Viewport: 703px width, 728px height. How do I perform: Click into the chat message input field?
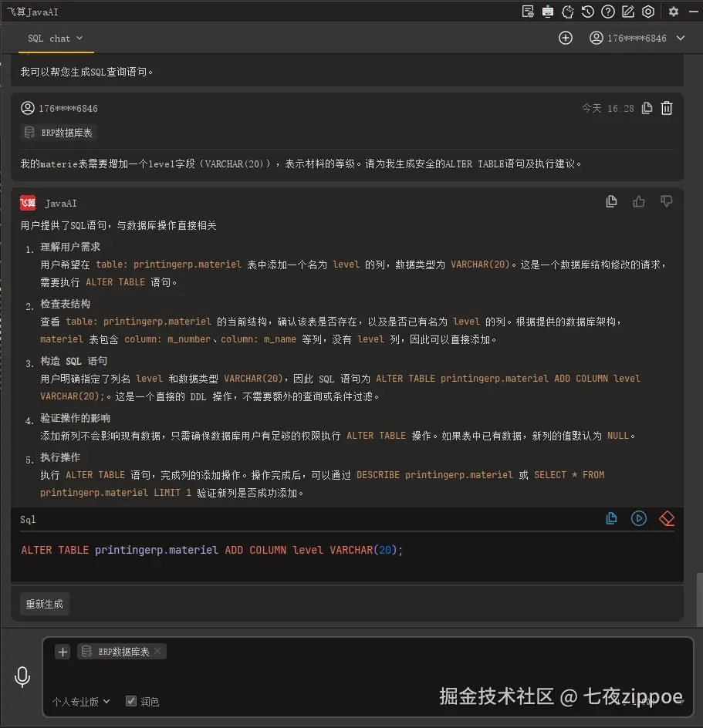tap(367, 676)
